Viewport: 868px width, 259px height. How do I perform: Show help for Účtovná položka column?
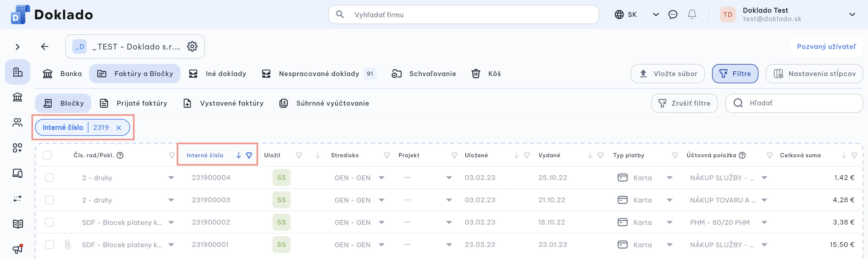[742, 155]
